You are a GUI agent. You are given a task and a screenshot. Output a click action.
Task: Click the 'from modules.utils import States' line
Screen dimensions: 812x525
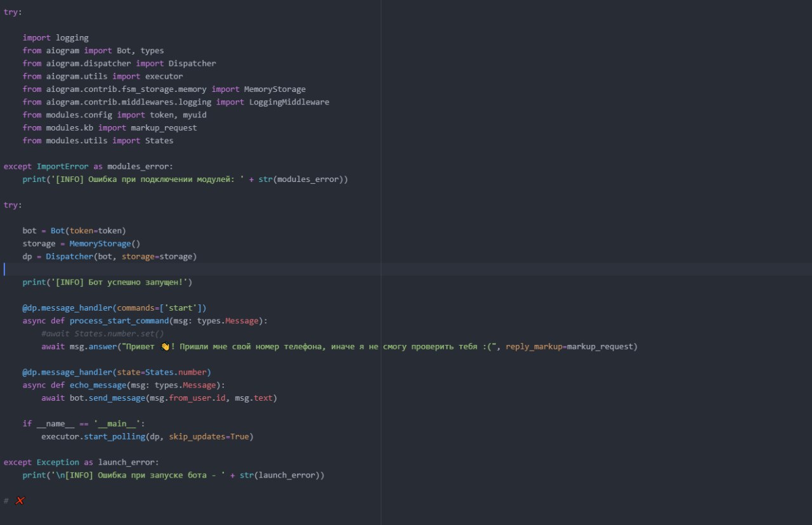click(98, 140)
